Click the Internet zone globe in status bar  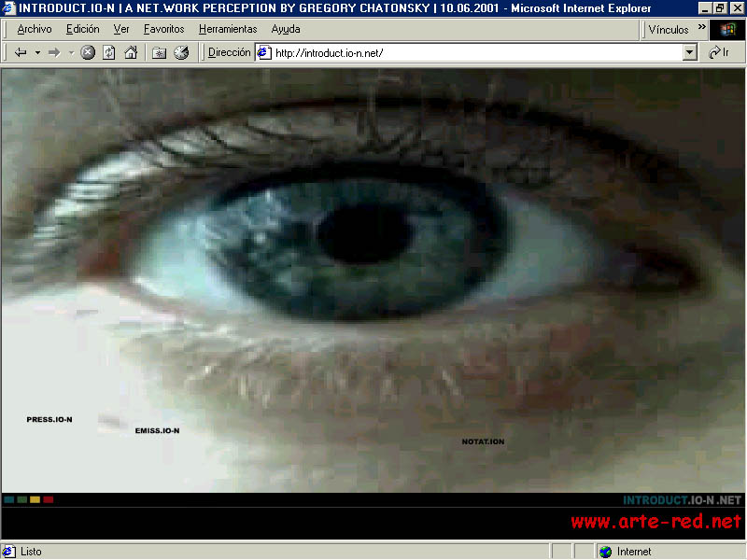605,552
